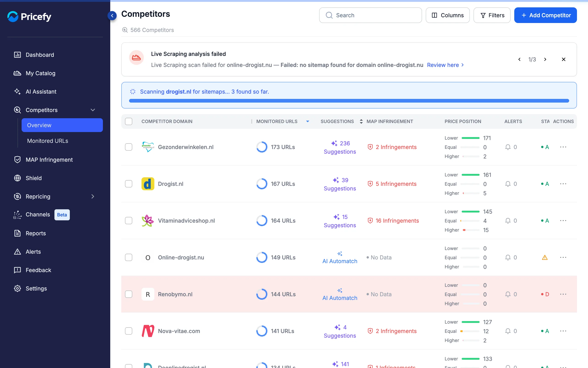
Task: Click the Nova-vitae.com red N logo
Action: (148, 331)
